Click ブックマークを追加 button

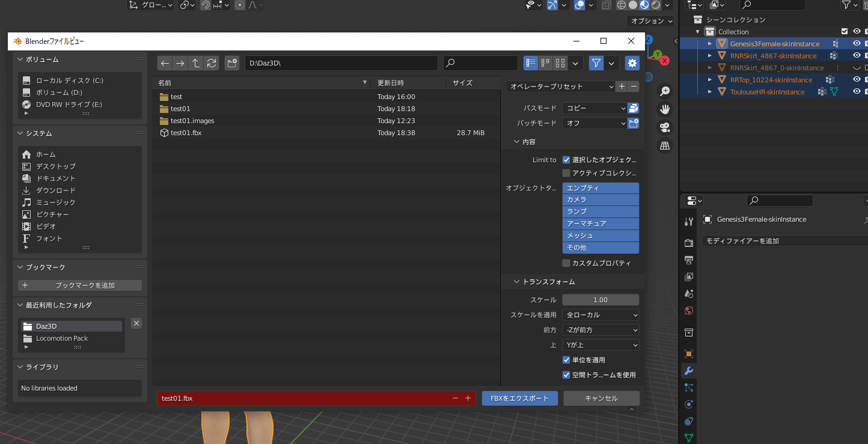pos(80,285)
